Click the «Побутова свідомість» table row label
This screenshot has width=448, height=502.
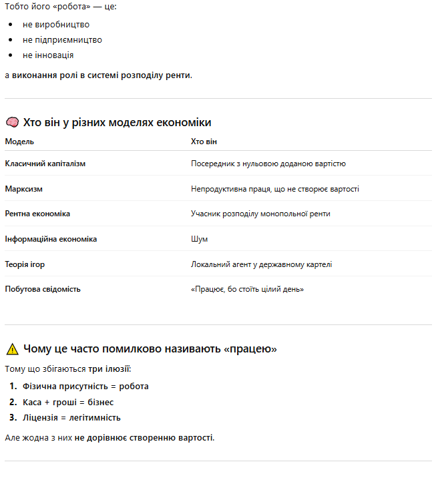[x=43, y=289]
